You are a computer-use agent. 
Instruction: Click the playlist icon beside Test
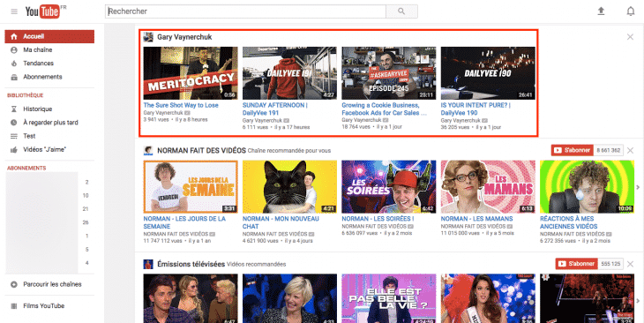coord(14,136)
